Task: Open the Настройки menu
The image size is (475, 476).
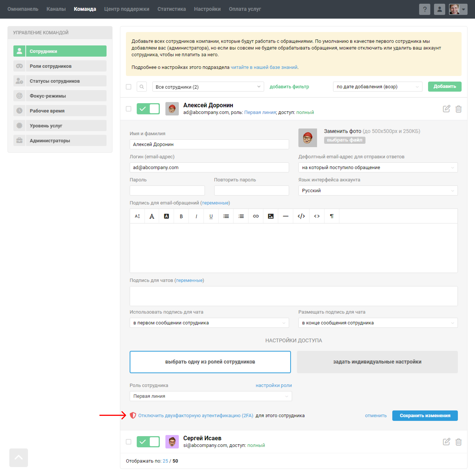Action: [x=207, y=9]
